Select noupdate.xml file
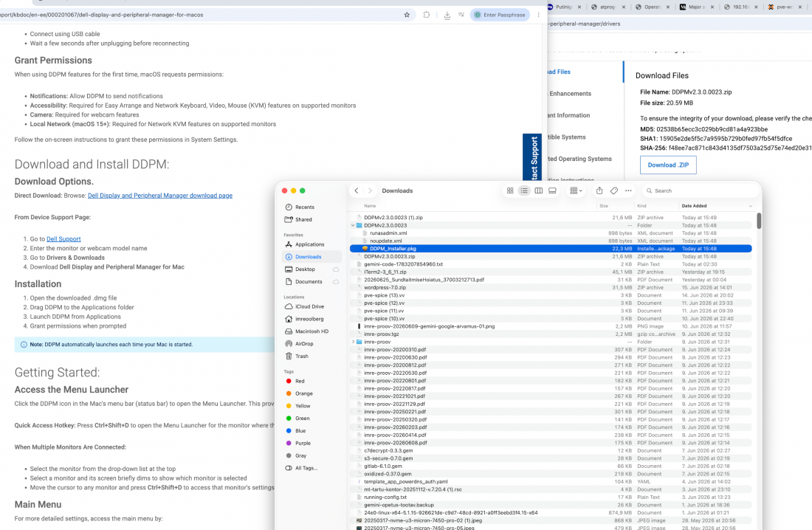The width and height of the screenshot is (812, 530). (551, 241)
